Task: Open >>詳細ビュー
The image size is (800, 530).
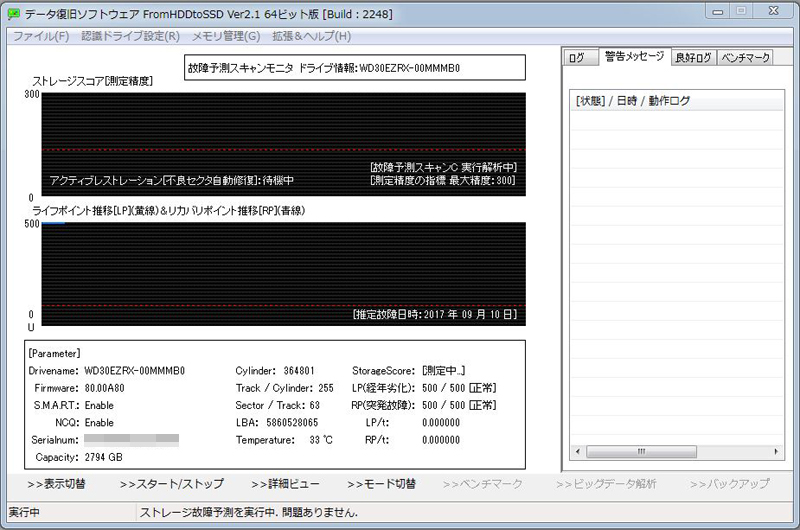Action: coord(285,484)
